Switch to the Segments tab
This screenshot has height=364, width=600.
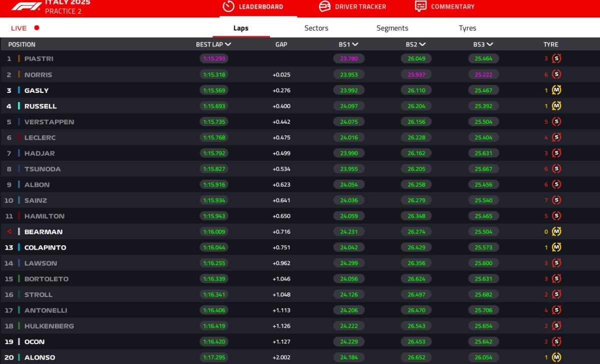(392, 28)
